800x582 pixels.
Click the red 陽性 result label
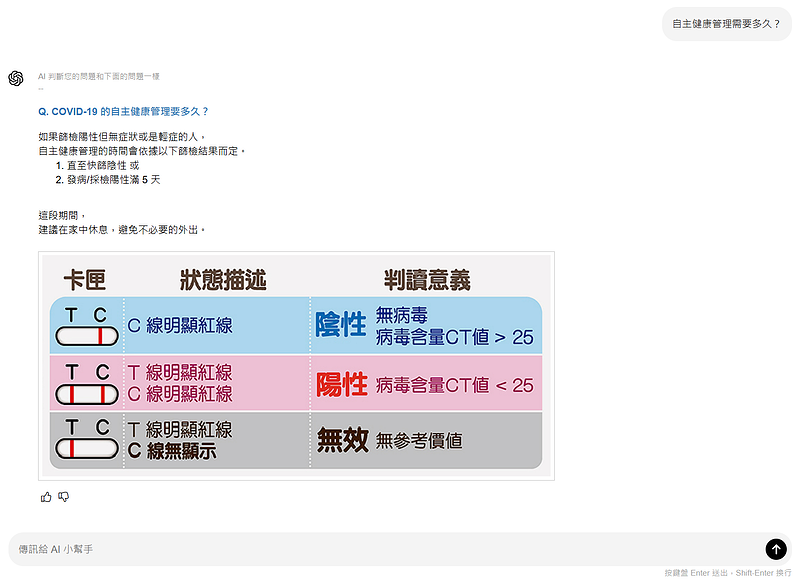click(x=341, y=384)
